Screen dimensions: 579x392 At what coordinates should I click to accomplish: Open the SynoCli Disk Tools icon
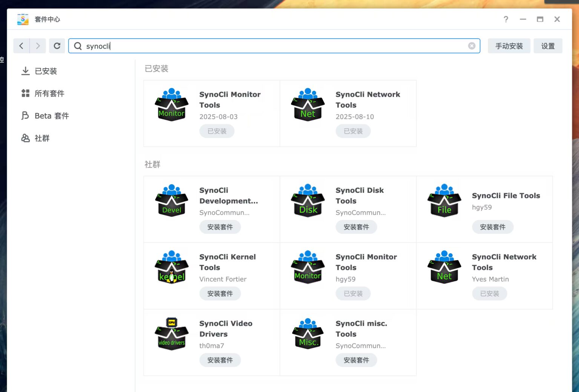(308, 200)
